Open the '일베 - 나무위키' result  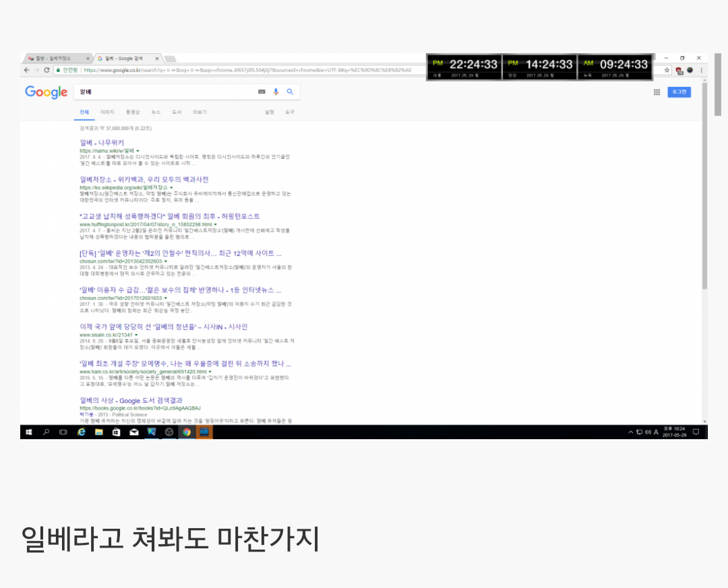point(102,143)
